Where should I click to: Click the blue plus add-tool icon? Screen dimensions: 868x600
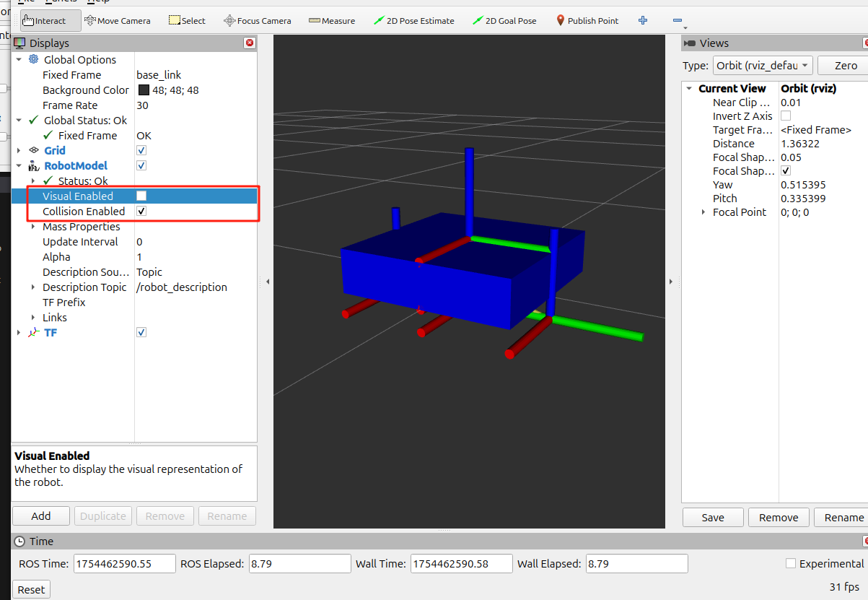pyautogui.click(x=643, y=21)
